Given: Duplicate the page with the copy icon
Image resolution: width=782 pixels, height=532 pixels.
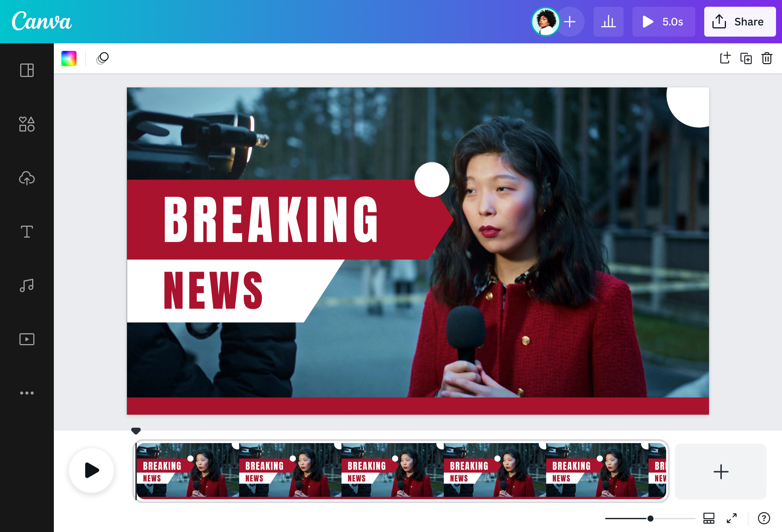Looking at the screenshot, I should pyautogui.click(x=746, y=58).
